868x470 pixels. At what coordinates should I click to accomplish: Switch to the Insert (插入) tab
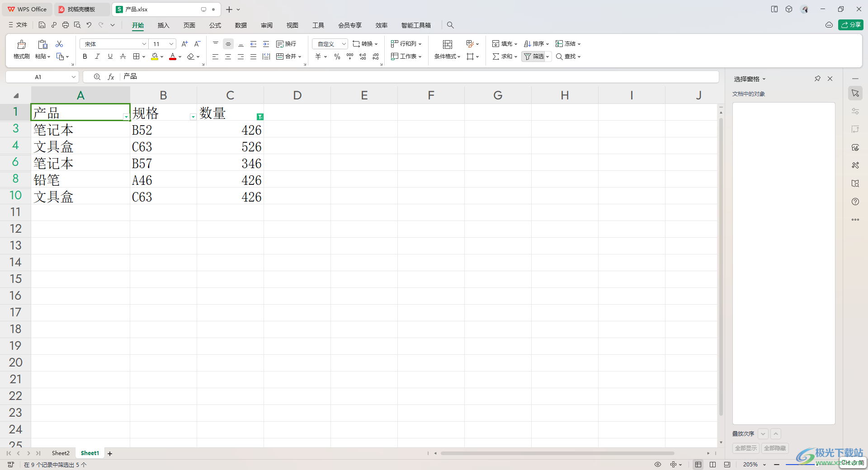click(163, 25)
